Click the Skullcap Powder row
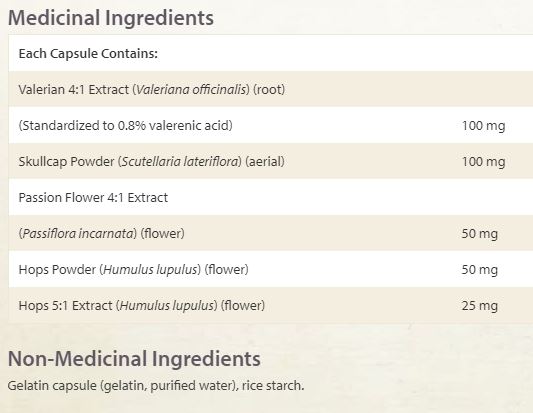 tap(271, 161)
